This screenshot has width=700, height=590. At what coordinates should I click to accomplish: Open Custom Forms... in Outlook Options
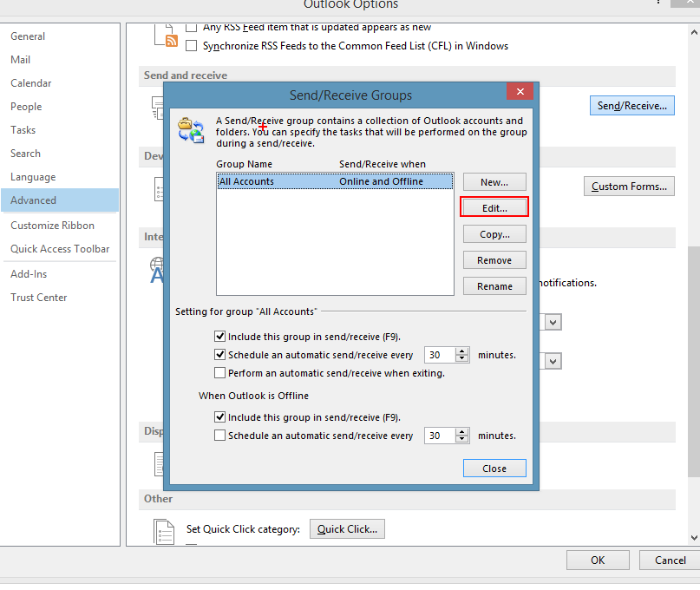pyautogui.click(x=629, y=187)
